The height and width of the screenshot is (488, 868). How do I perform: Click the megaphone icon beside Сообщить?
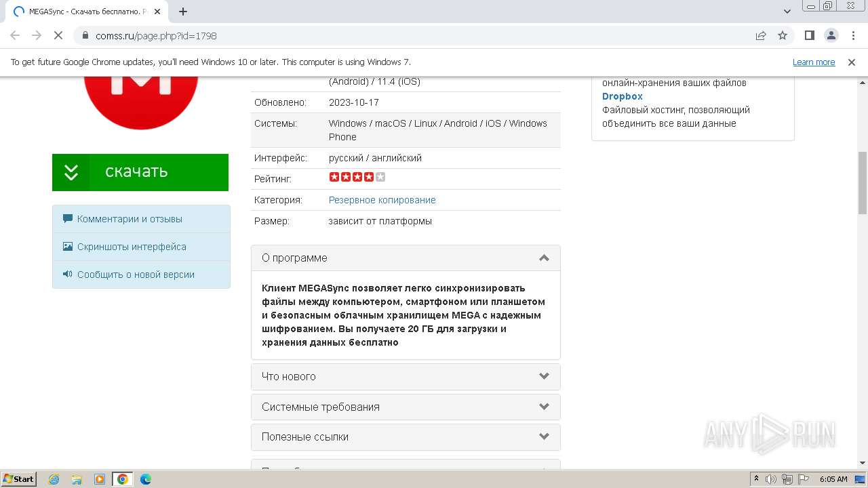coord(68,274)
